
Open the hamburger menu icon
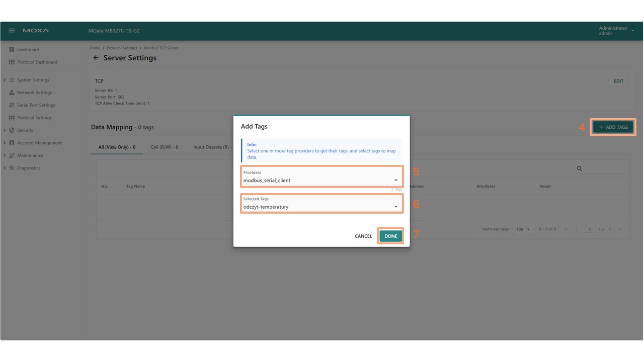tap(12, 31)
